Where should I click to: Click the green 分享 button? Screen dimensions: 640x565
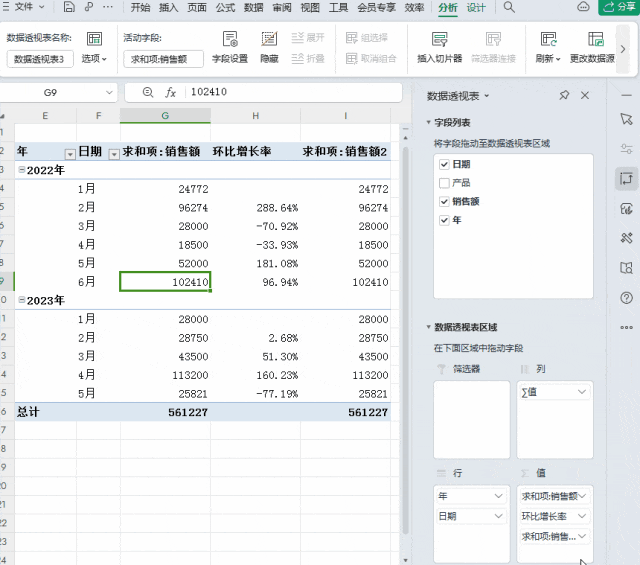(x=619, y=7)
